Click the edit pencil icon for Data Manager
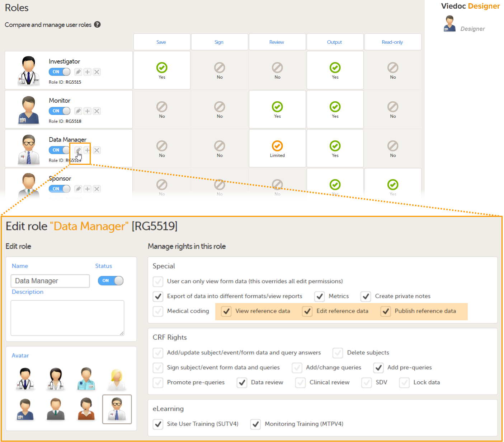 pyautogui.click(x=78, y=150)
